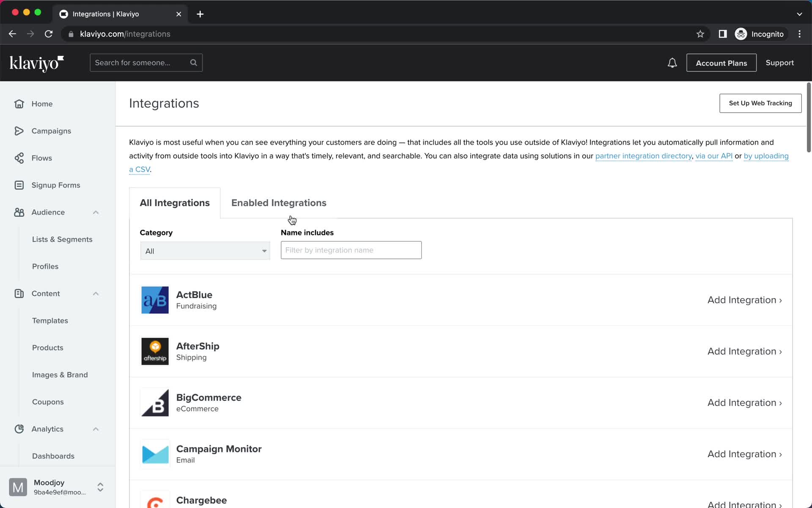Click the lock icon in address bar
Screen dimensions: 812x508
pyautogui.click(x=71, y=34)
